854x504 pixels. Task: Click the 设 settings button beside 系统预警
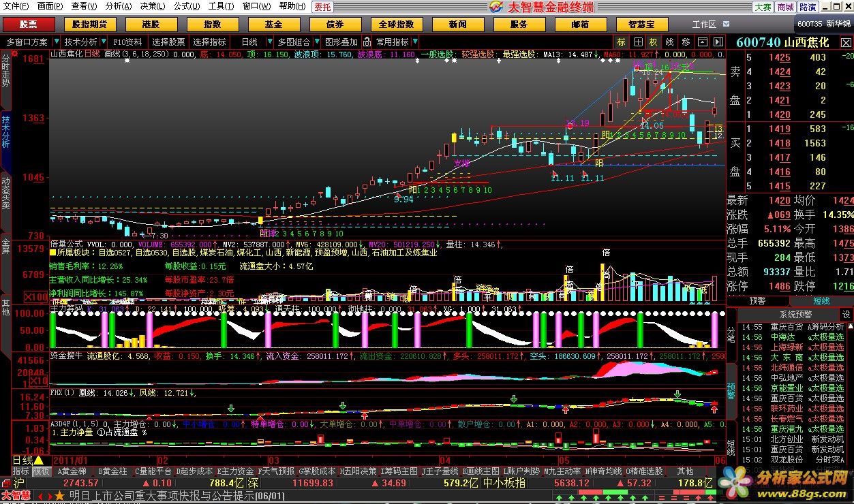pos(845,315)
